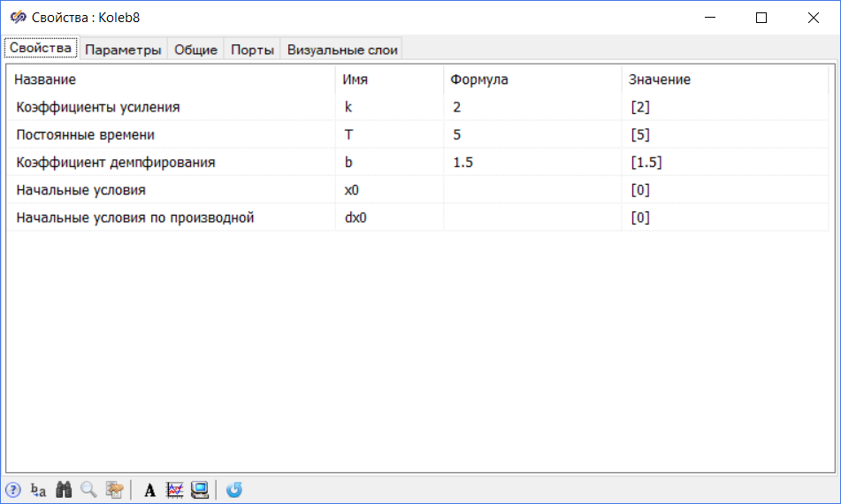The height and width of the screenshot is (504, 841).
Task: Click the 'ba' replace text icon
Action: tap(38, 489)
